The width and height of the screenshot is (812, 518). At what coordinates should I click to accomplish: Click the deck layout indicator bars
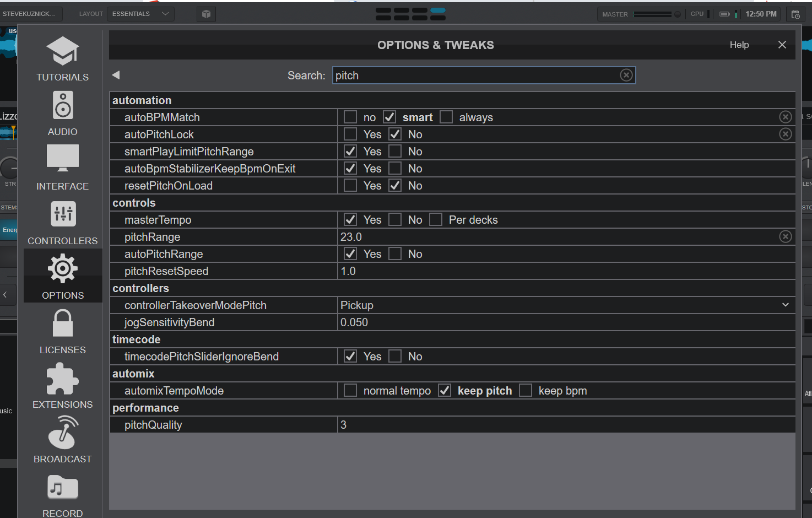410,14
